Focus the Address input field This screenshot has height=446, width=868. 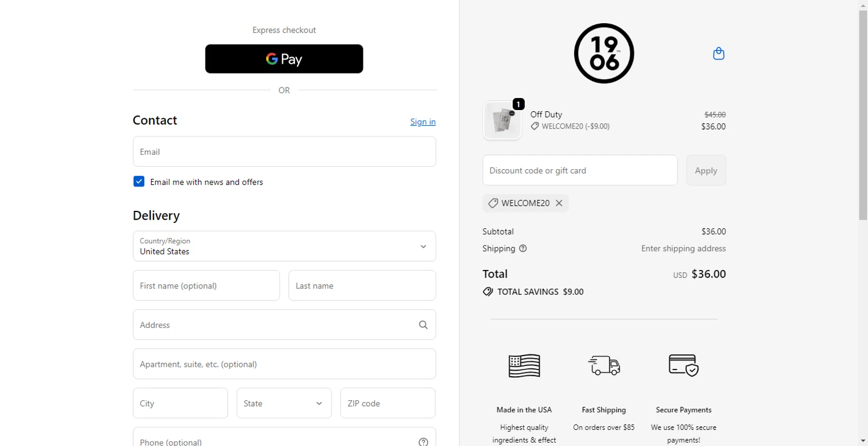(284, 325)
